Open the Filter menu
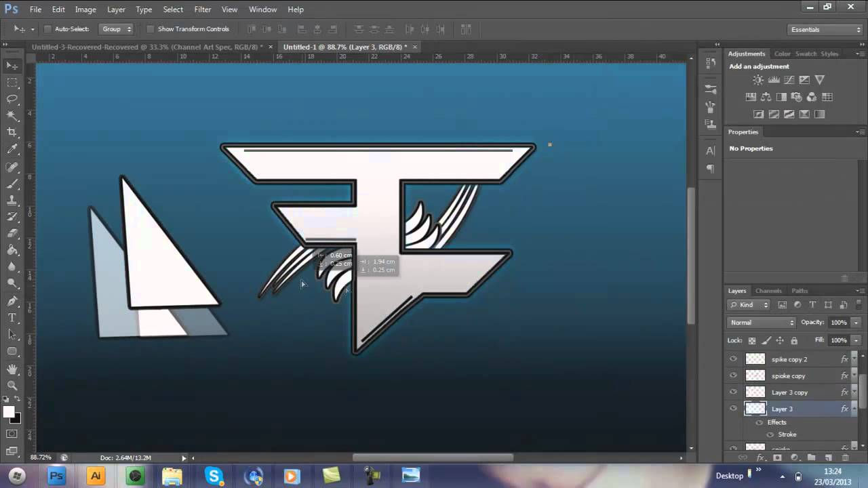 (x=202, y=9)
